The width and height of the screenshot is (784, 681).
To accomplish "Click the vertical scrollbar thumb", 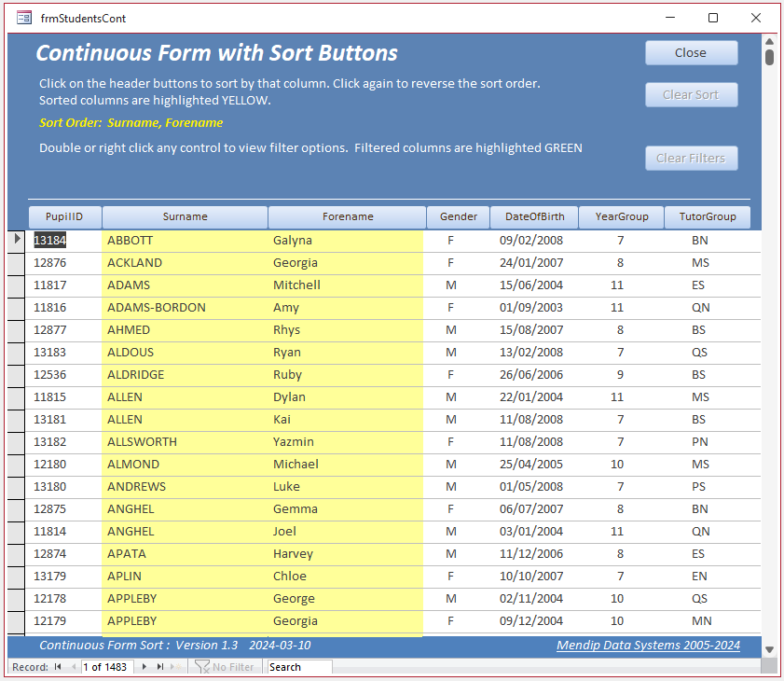I will coord(769,57).
